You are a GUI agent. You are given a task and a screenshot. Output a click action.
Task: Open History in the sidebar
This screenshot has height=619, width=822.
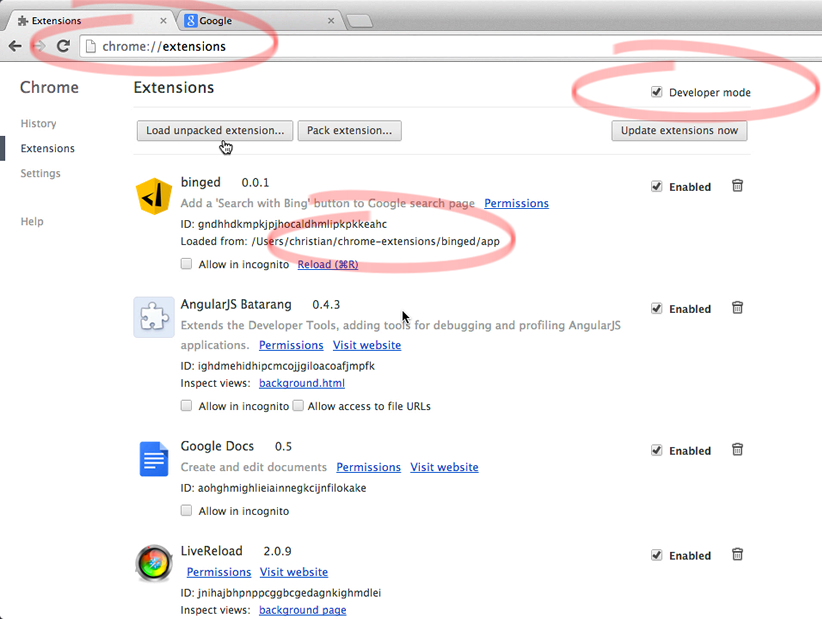tap(38, 124)
